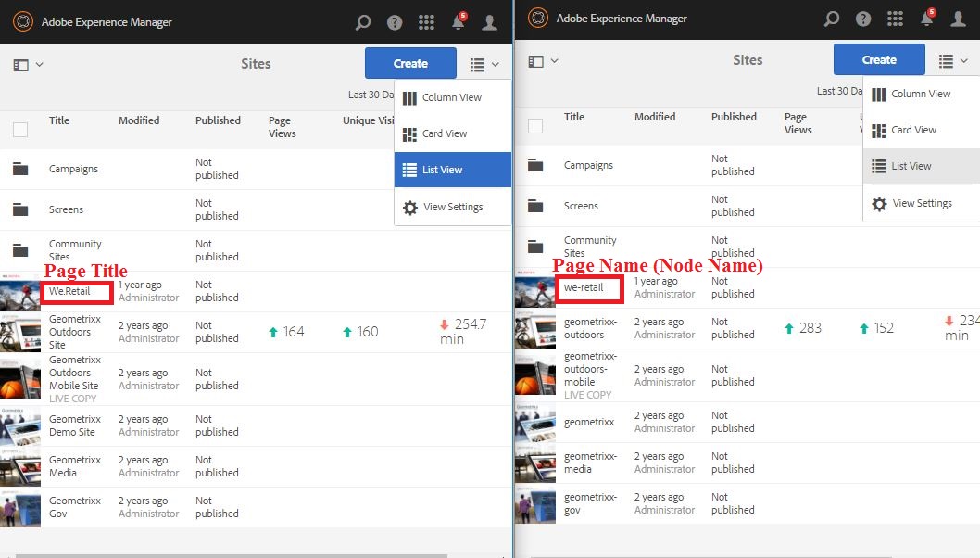Sort by Title column in right window

[573, 117]
